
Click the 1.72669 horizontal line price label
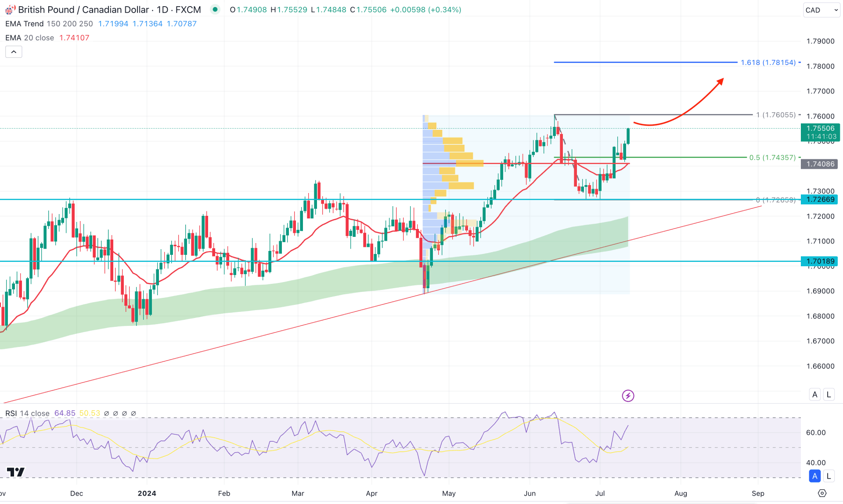coord(820,200)
